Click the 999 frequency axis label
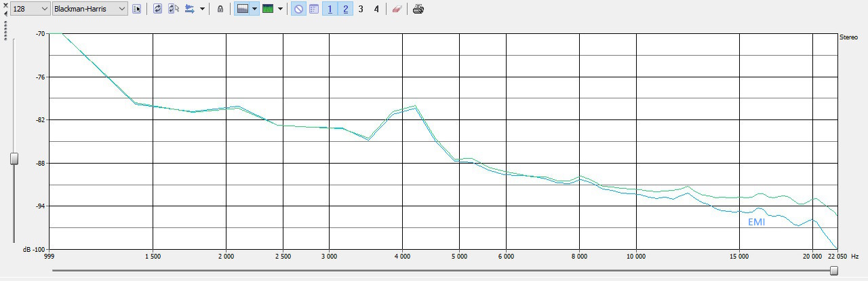 pos(49,257)
